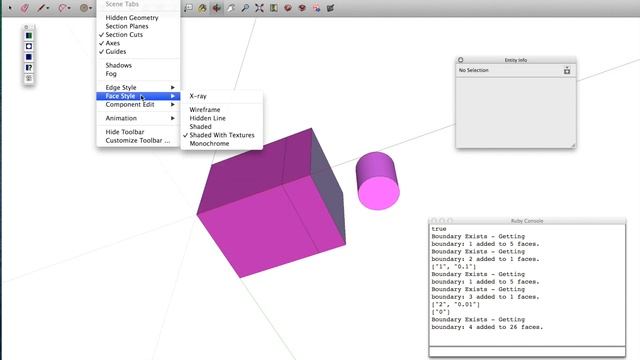The image size is (640, 360).
Task: Click console line '["1", "0.1"]'
Action: pyautogui.click(x=454, y=267)
